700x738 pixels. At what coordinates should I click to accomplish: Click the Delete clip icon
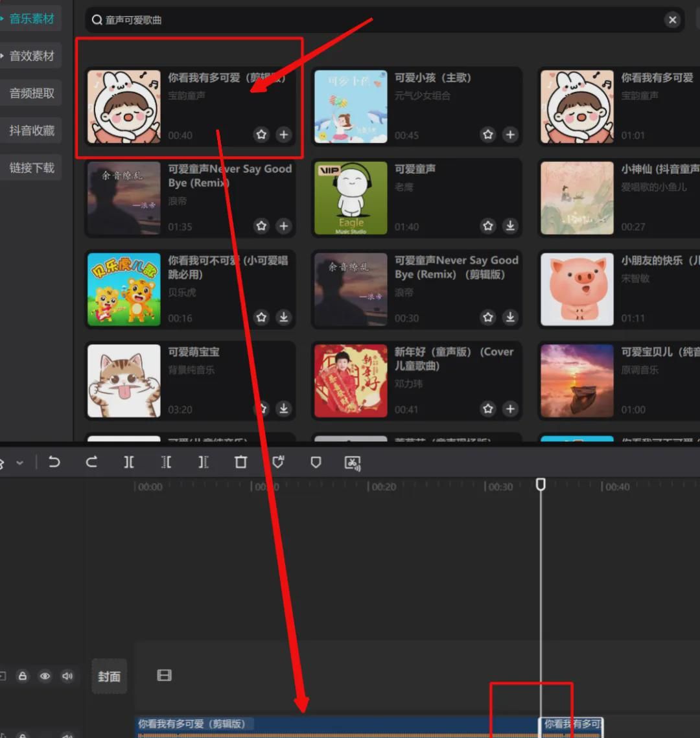240,463
